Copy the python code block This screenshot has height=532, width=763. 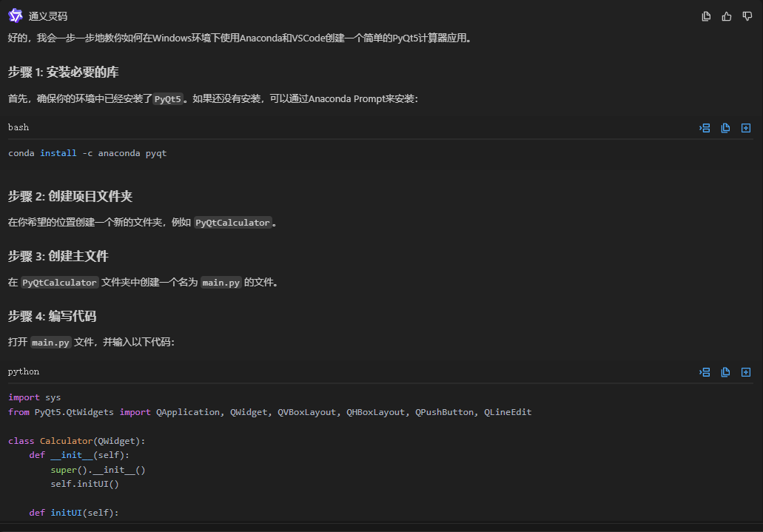coord(725,372)
